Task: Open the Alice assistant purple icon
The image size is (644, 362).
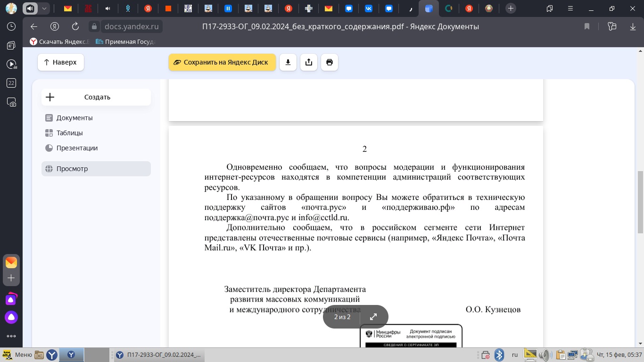Action: pos(11,317)
